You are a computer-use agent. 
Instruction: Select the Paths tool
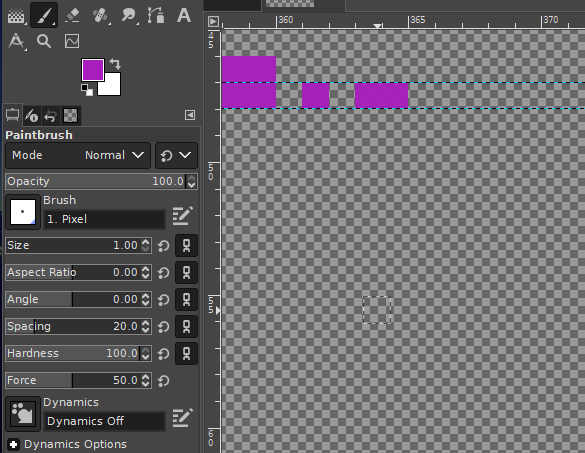coord(156,15)
